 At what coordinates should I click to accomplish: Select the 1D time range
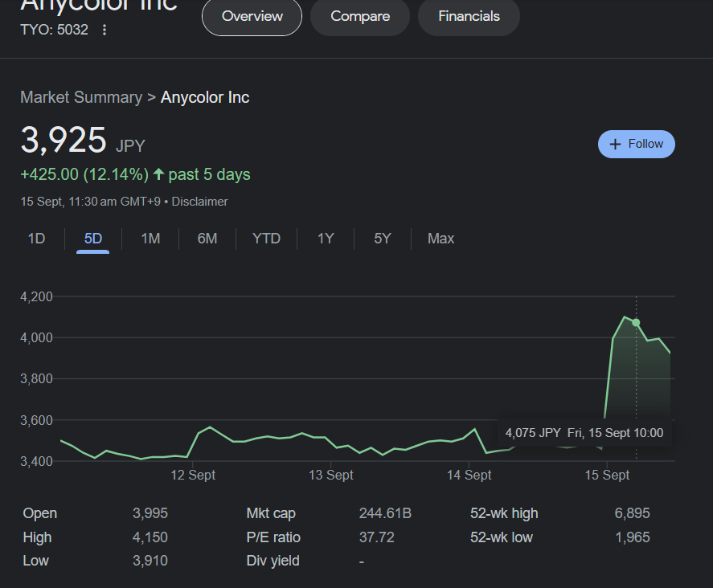tap(36, 239)
